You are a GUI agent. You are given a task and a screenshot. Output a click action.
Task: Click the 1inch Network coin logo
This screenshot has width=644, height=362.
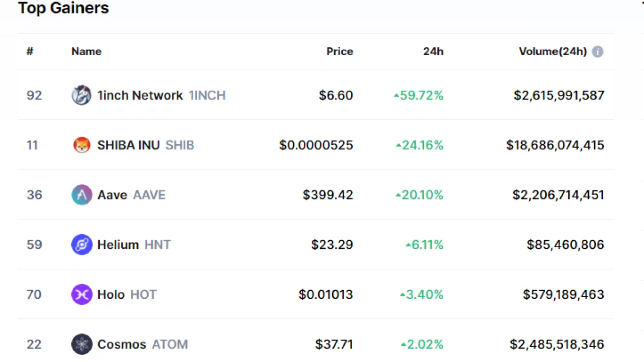point(82,95)
